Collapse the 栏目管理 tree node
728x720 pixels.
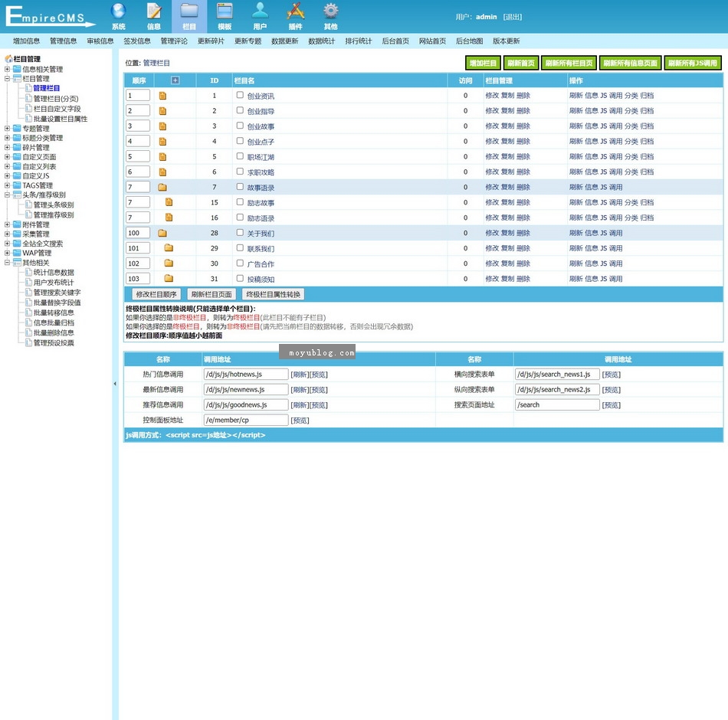pos(7,78)
